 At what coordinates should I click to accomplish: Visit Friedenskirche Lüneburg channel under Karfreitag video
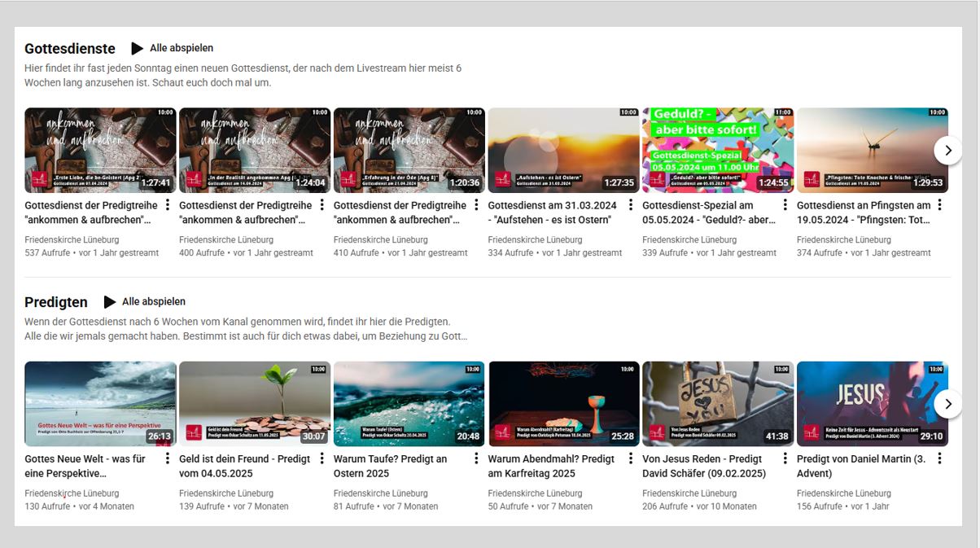(535, 493)
